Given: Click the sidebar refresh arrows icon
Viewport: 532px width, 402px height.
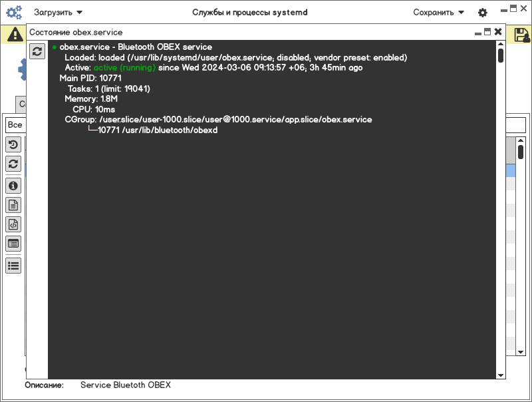Looking at the screenshot, I should coord(13,164).
